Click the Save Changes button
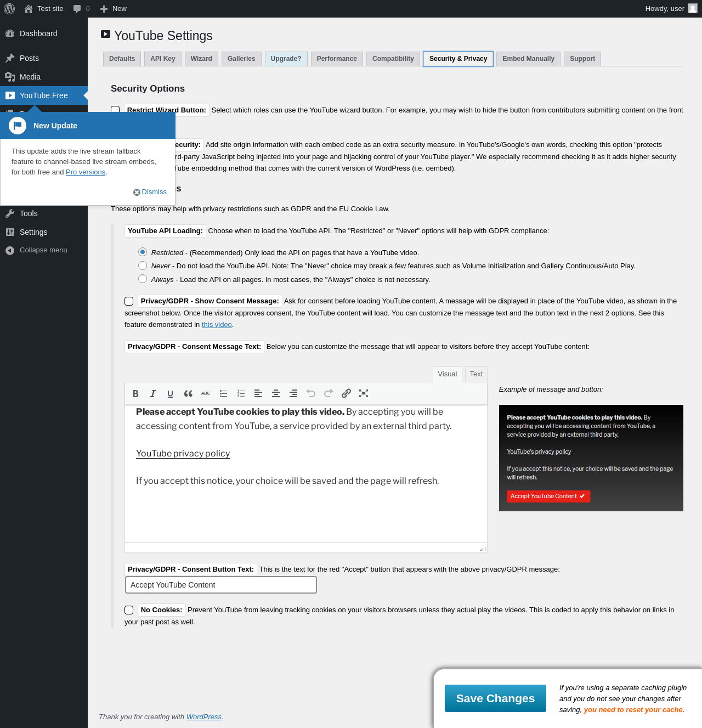 (x=495, y=698)
